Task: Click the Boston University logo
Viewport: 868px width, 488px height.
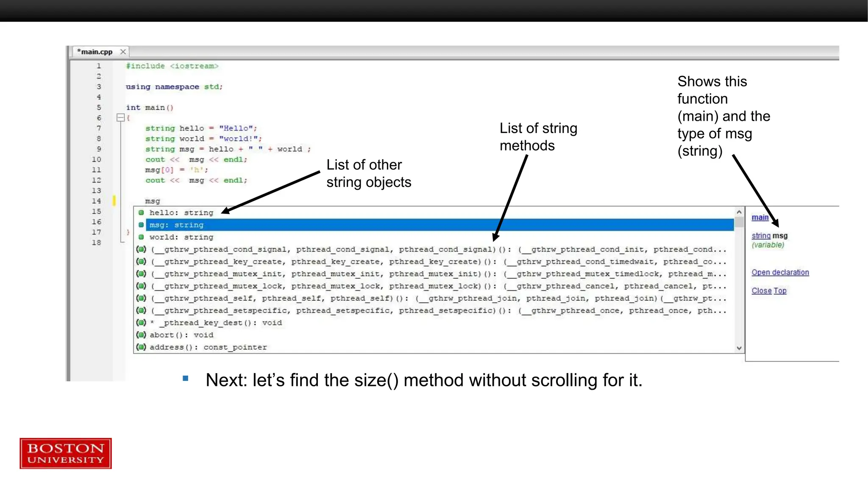Action: [66, 453]
